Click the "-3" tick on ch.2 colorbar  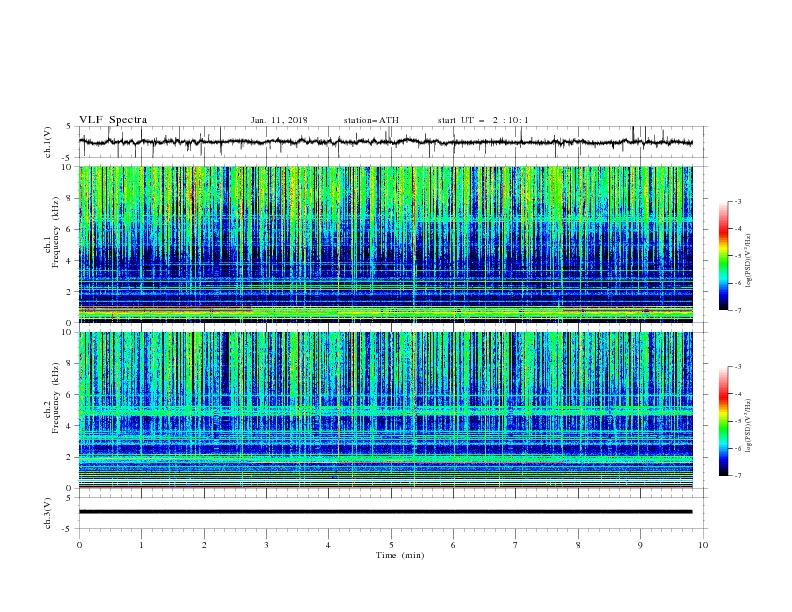point(737,367)
